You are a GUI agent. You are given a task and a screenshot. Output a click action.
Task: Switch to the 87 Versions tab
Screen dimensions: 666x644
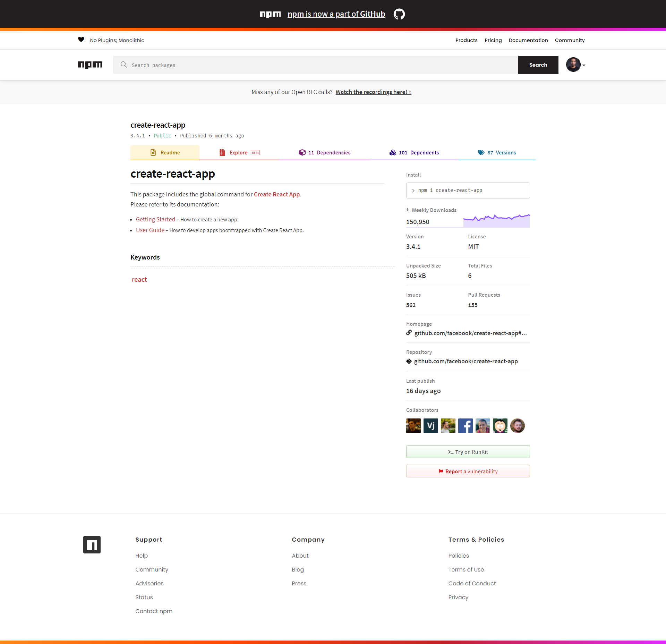coord(502,152)
